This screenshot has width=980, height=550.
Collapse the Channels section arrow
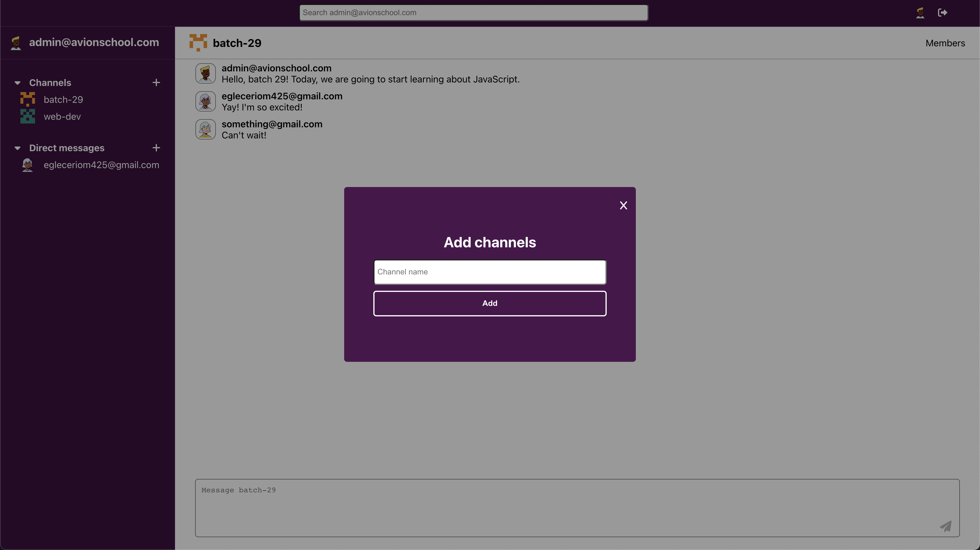(17, 83)
